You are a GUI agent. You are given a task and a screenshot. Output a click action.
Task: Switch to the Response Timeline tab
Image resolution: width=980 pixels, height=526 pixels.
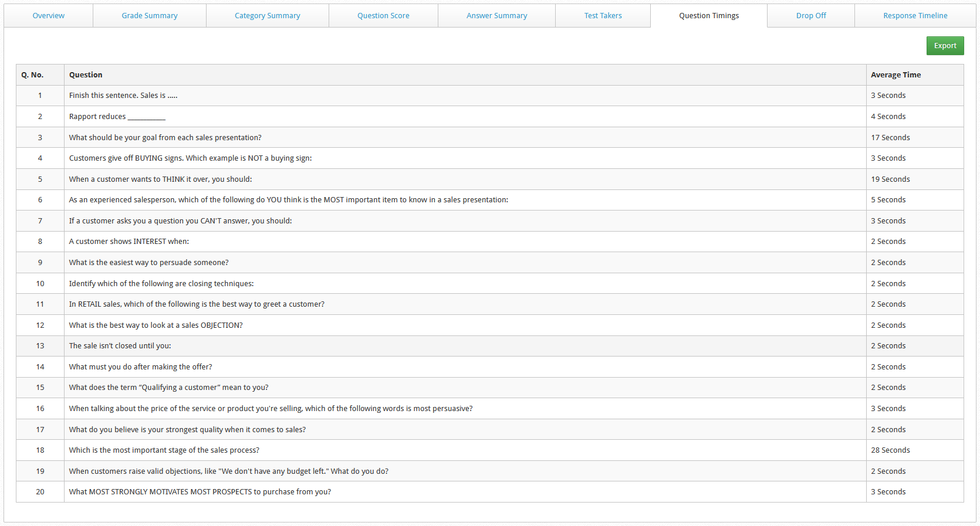915,16
